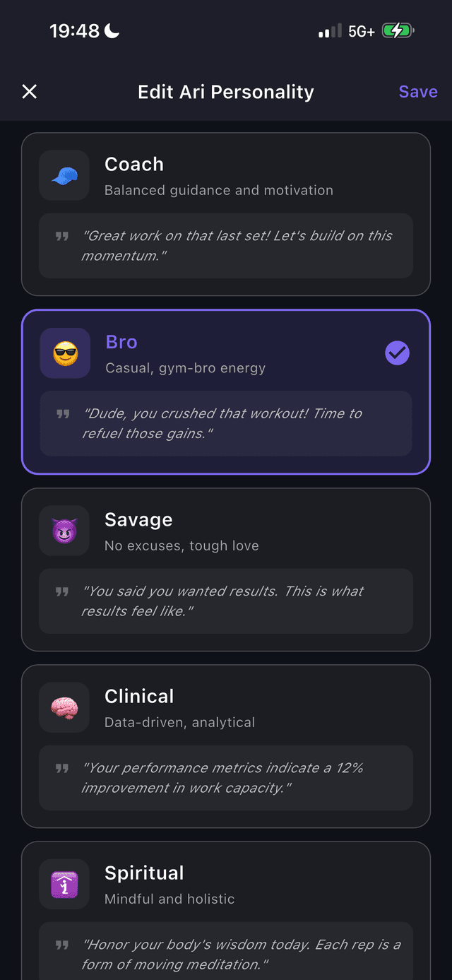This screenshot has width=452, height=980.
Task: Click the Spiritual information booth icon
Action: (64, 883)
